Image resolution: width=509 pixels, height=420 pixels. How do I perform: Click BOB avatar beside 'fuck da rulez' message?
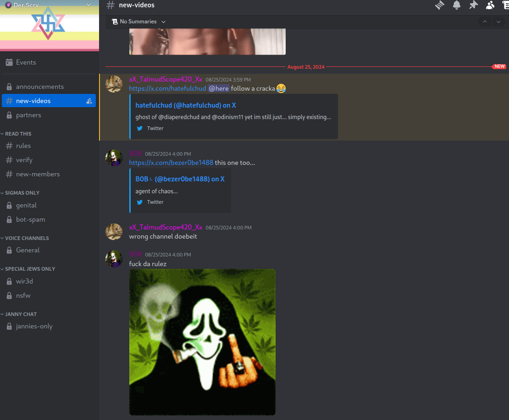point(114,259)
